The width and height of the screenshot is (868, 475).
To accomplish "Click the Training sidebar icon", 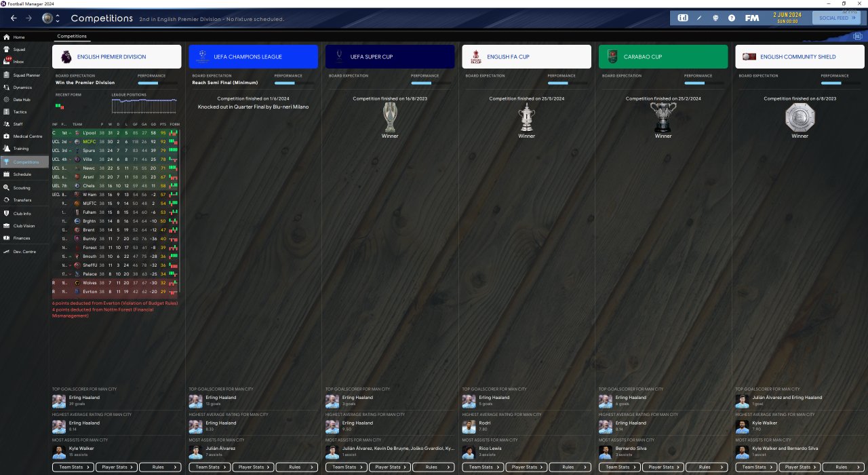I will (7, 149).
